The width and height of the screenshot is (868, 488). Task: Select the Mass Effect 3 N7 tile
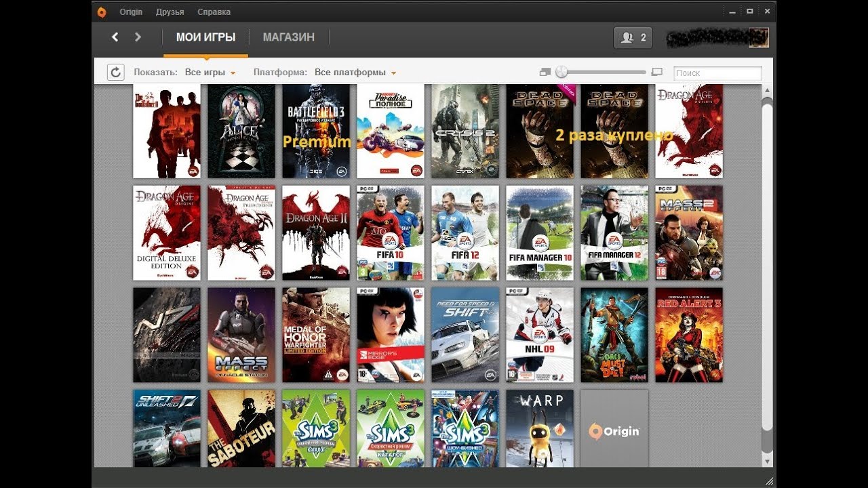167,335
